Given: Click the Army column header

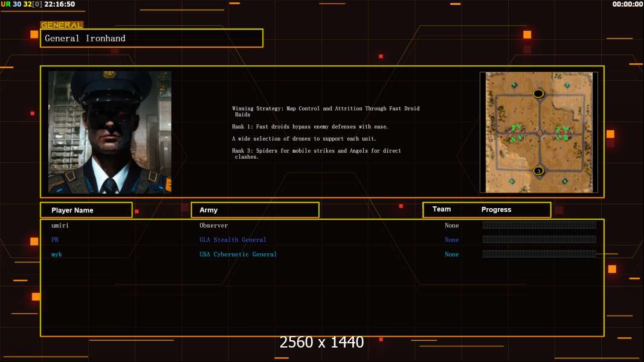Looking at the screenshot, I should point(255,210).
